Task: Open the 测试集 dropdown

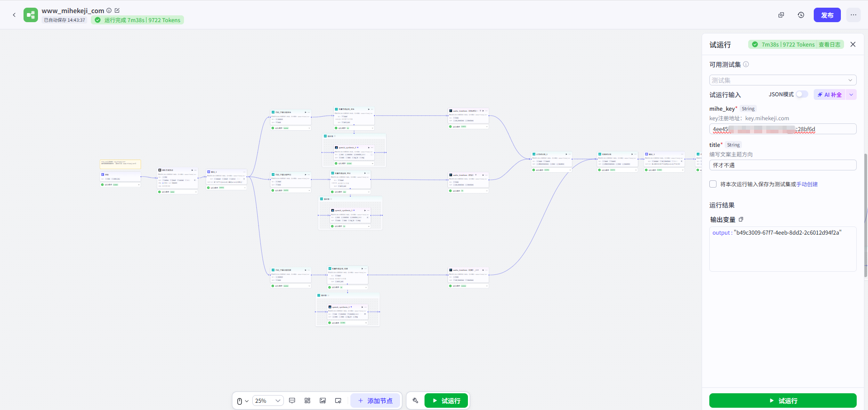Action: tap(783, 80)
